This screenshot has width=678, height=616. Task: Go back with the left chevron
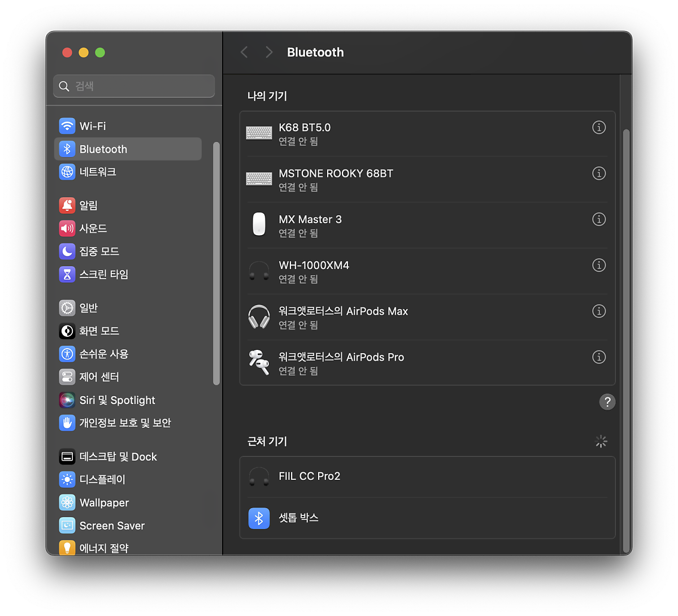tap(244, 52)
